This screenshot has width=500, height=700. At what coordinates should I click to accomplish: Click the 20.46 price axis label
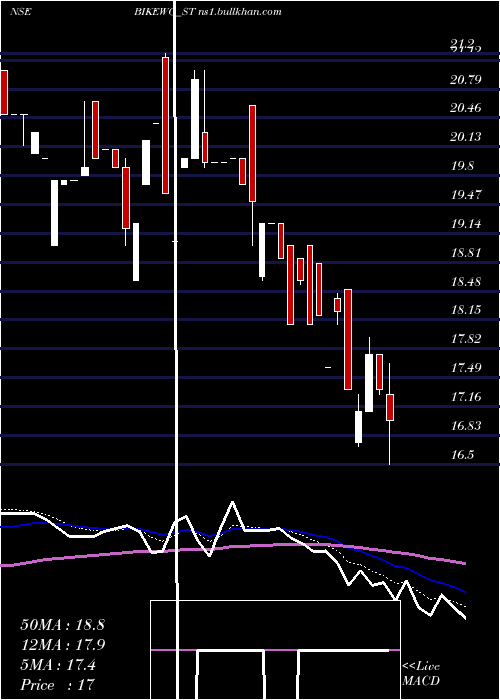point(466,108)
